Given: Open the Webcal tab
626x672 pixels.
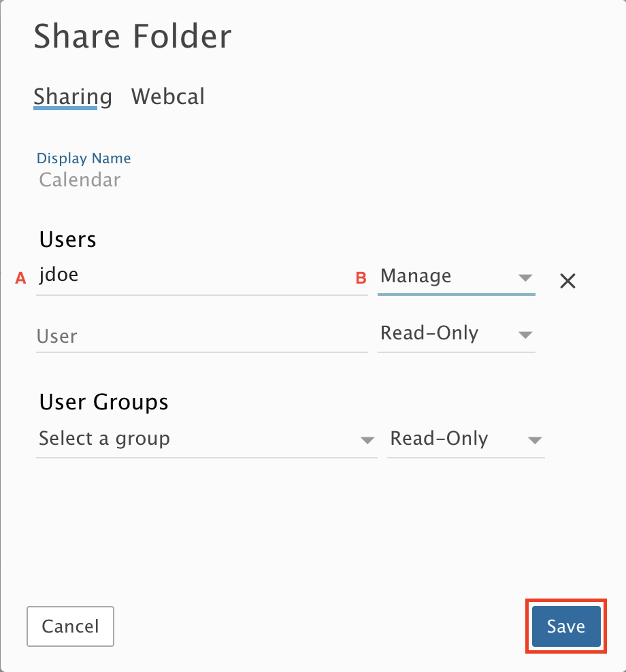Looking at the screenshot, I should pyautogui.click(x=167, y=97).
